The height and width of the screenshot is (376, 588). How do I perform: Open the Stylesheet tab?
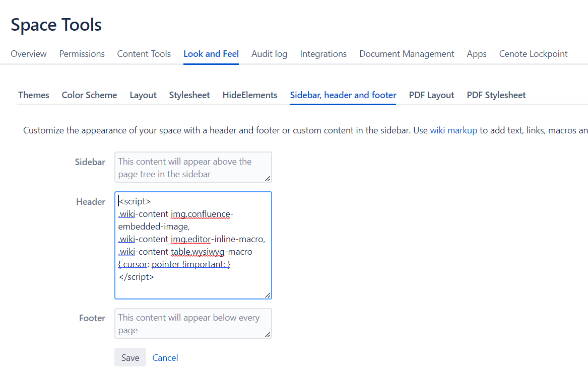(x=189, y=95)
